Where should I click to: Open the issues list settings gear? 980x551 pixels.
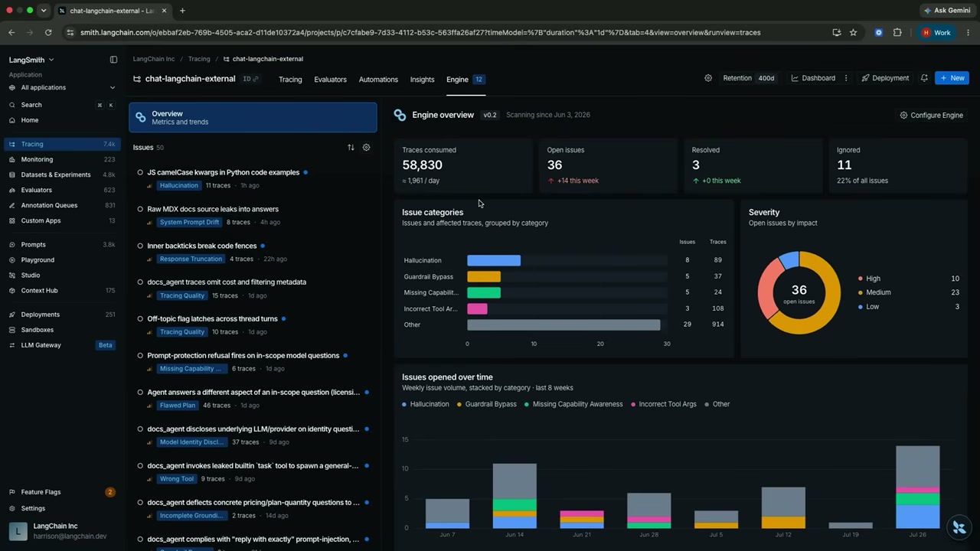click(x=366, y=147)
